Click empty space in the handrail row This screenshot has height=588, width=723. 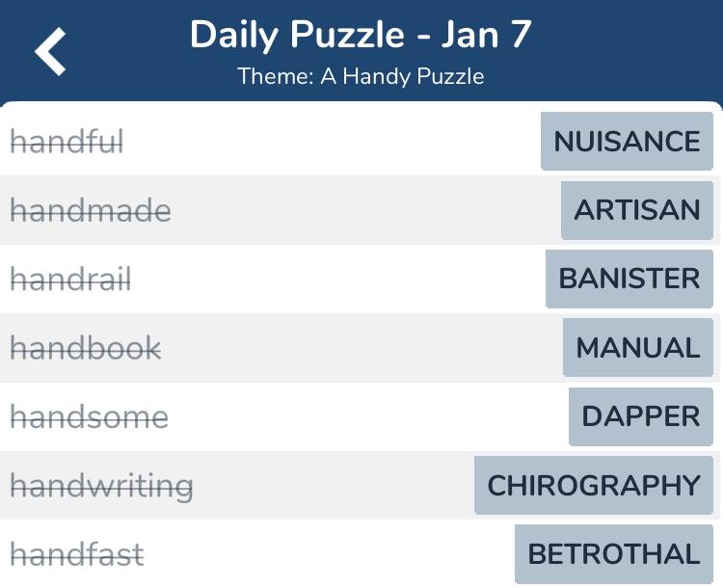coord(336,279)
